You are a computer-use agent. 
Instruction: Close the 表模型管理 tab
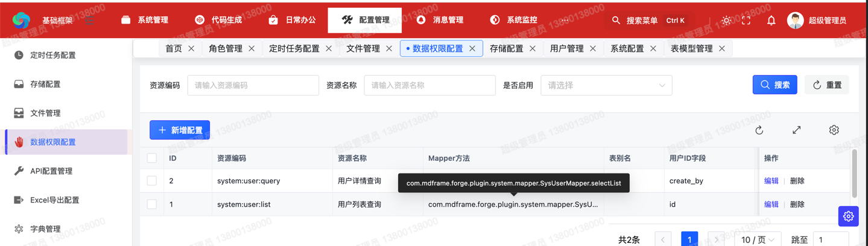pos(722,48)
